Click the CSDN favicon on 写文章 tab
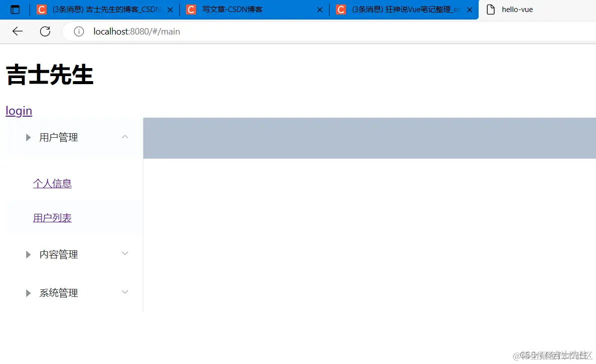Screen dimensions: 596x364 click(x=191, y=10)
